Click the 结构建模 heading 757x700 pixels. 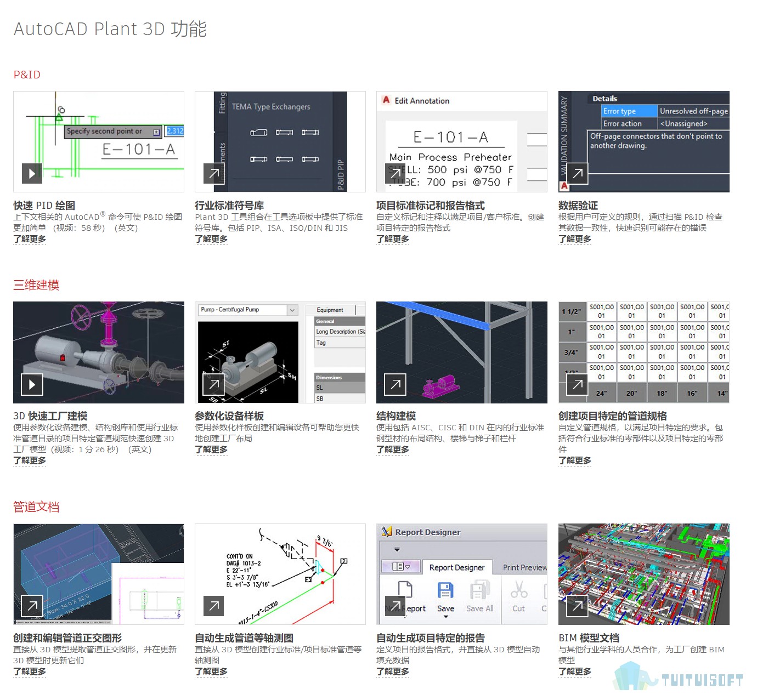[x=396, y=416]
